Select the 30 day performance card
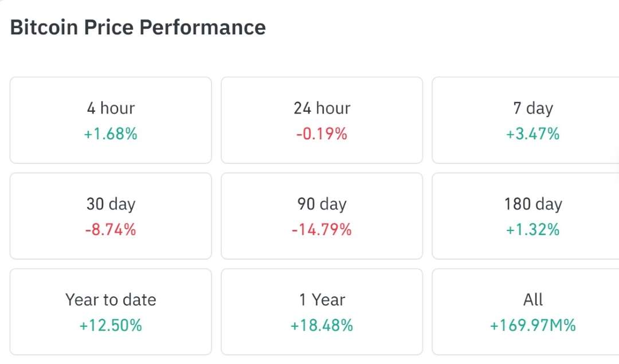This screenshot has height=364, width=619. 110,215
